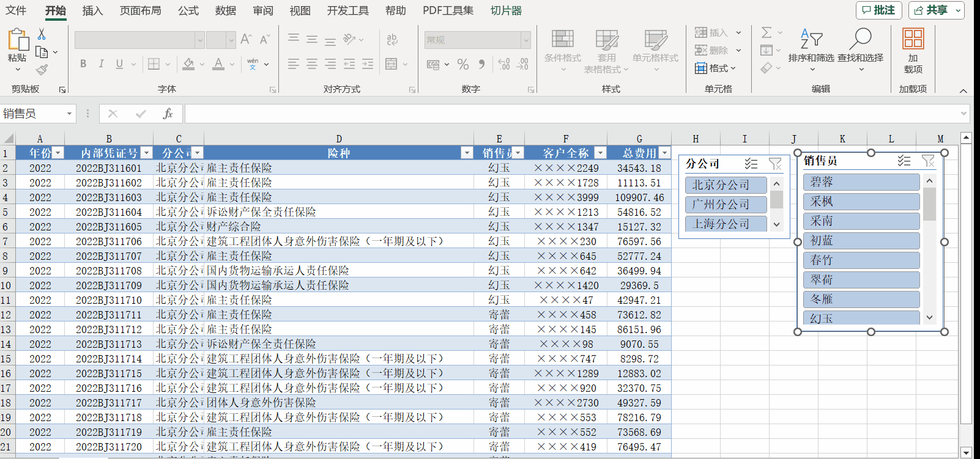
Task: Toggle multi-select on 分公司 slicer
Action: (751, 164)
